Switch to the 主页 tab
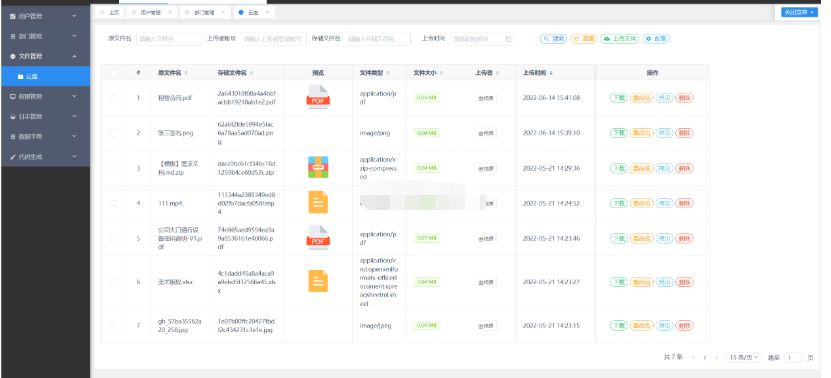The width and height of the screenshot is (831, 378). [109, 12]
